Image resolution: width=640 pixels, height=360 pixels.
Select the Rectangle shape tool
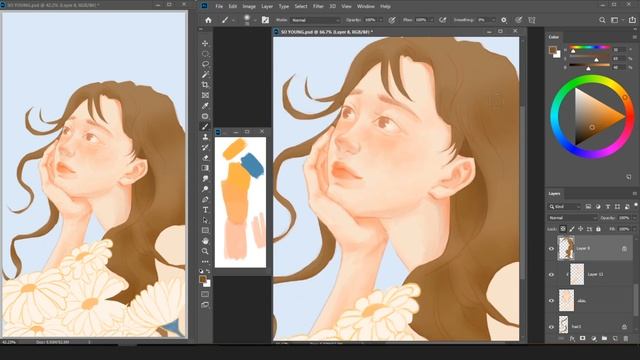click(x=205, y=231)
